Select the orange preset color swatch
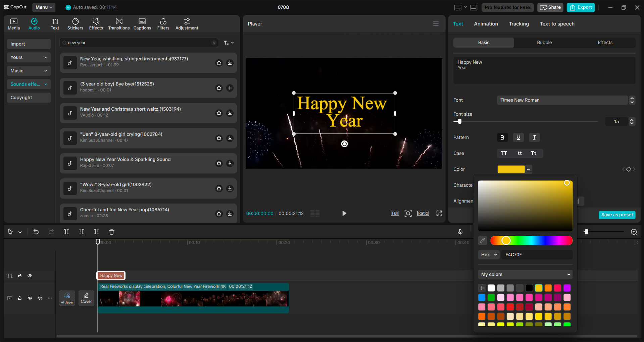This screenshot has height=342, width=644. pos(548,288)
